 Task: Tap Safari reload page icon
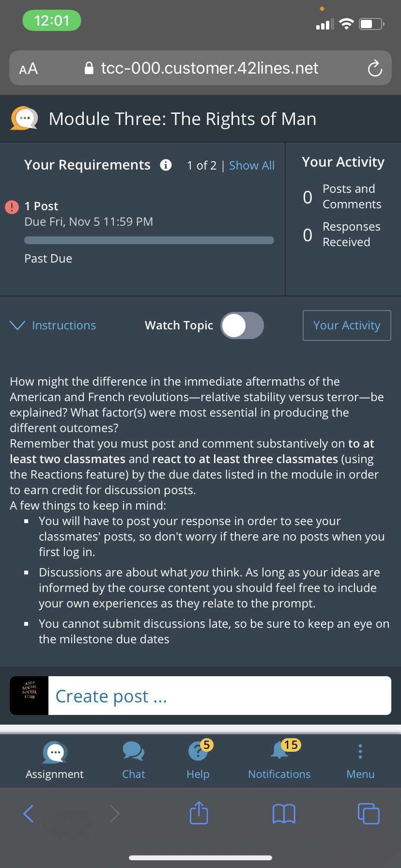tap(375, 68)
